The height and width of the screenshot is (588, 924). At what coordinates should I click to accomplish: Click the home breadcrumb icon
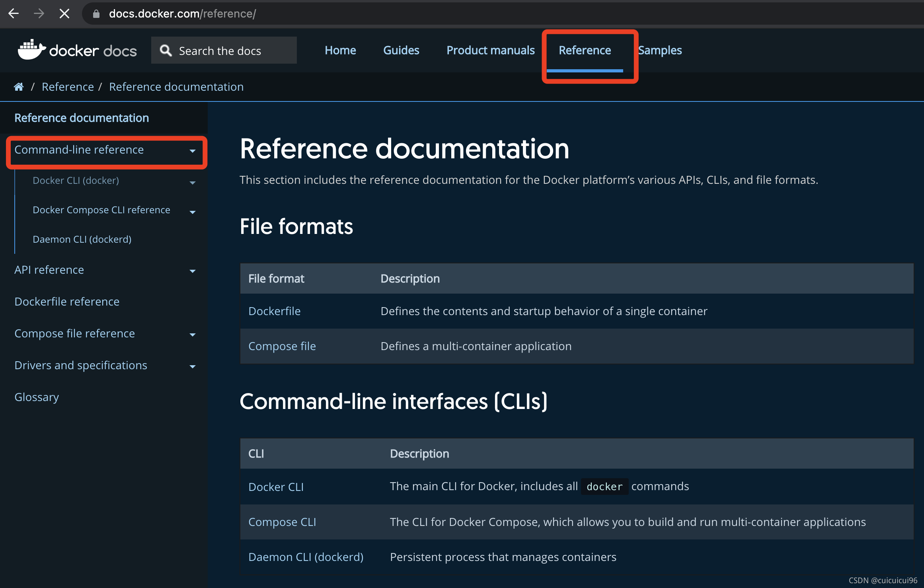click(19, 87)
